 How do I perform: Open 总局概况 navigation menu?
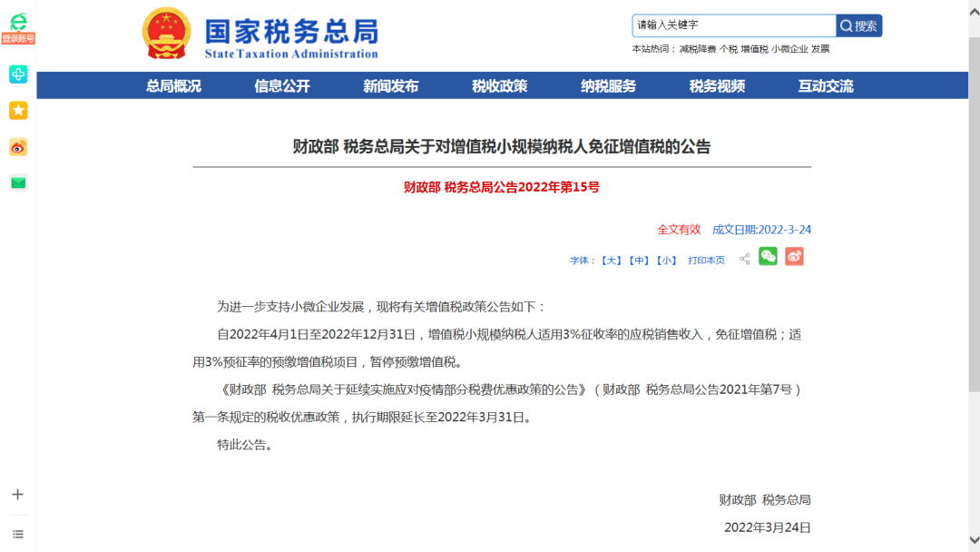[x=173, y=85]
